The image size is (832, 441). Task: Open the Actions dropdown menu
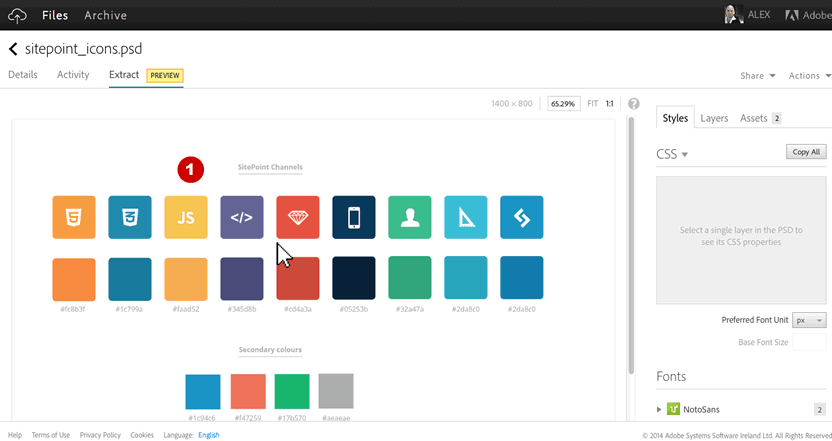coord(810,76)
